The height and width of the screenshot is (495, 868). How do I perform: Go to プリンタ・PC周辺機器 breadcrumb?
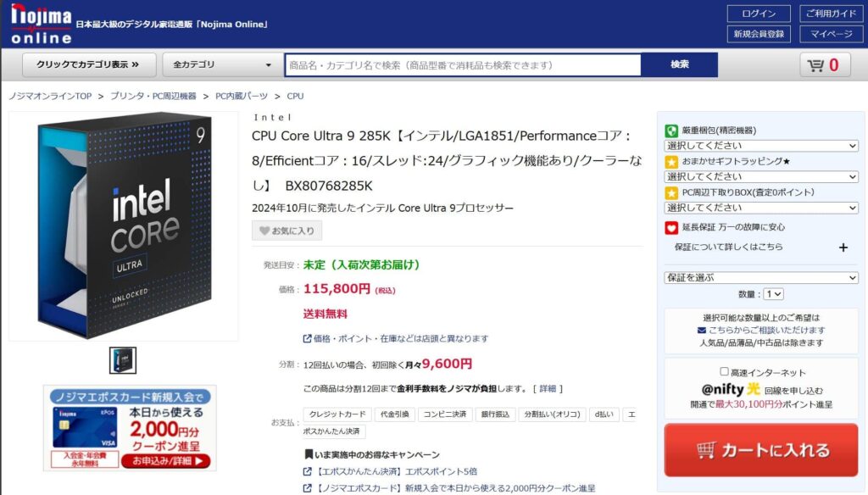[x=153, y=96]
